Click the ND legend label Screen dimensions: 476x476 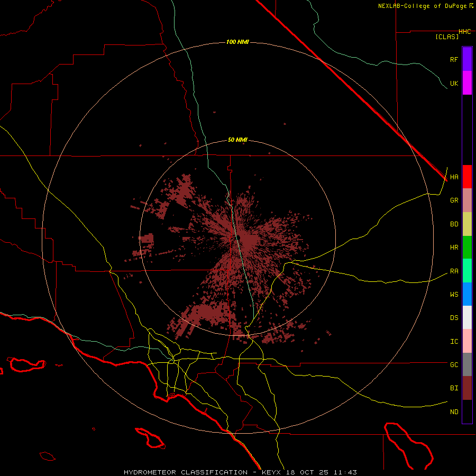click(454, 411)
